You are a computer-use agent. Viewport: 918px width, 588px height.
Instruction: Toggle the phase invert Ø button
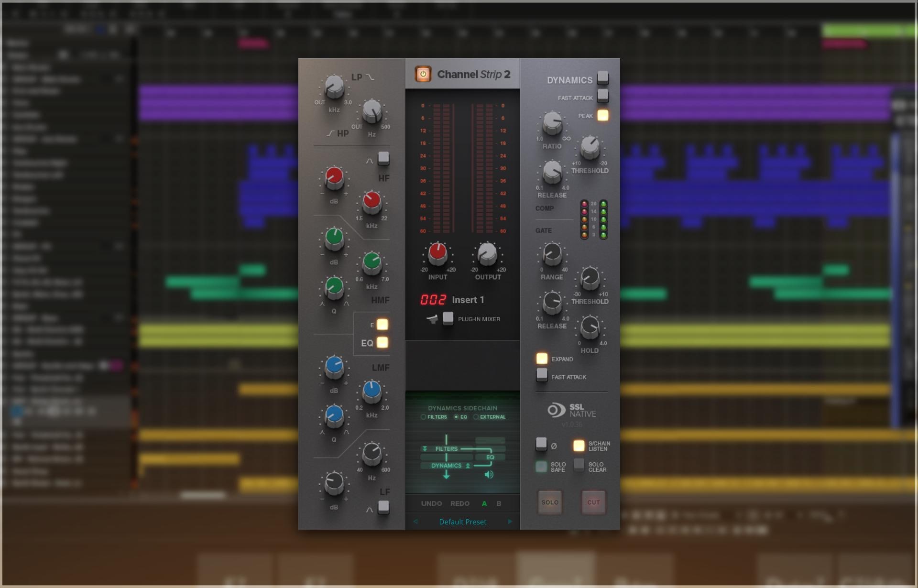click(541, 444)
